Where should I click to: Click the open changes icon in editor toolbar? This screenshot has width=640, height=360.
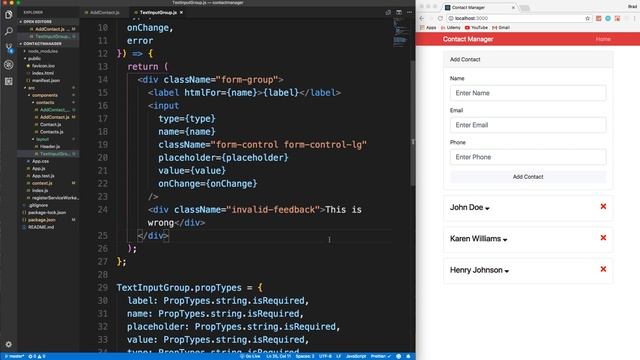click(x=388, y=13)
